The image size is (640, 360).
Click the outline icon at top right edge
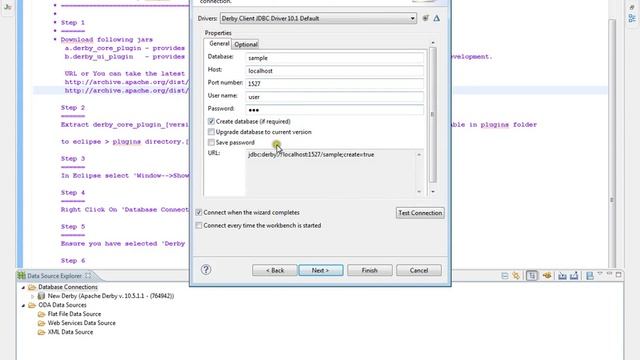tap(632, 18)
